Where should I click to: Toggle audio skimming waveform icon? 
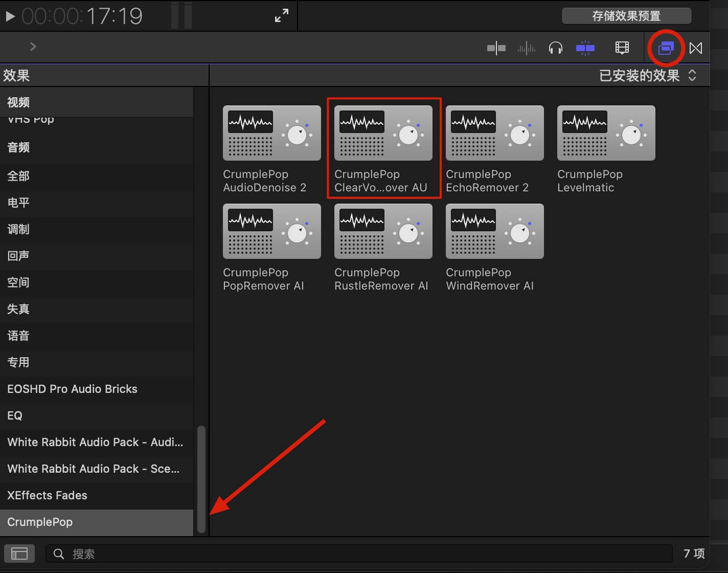point(526,48)
